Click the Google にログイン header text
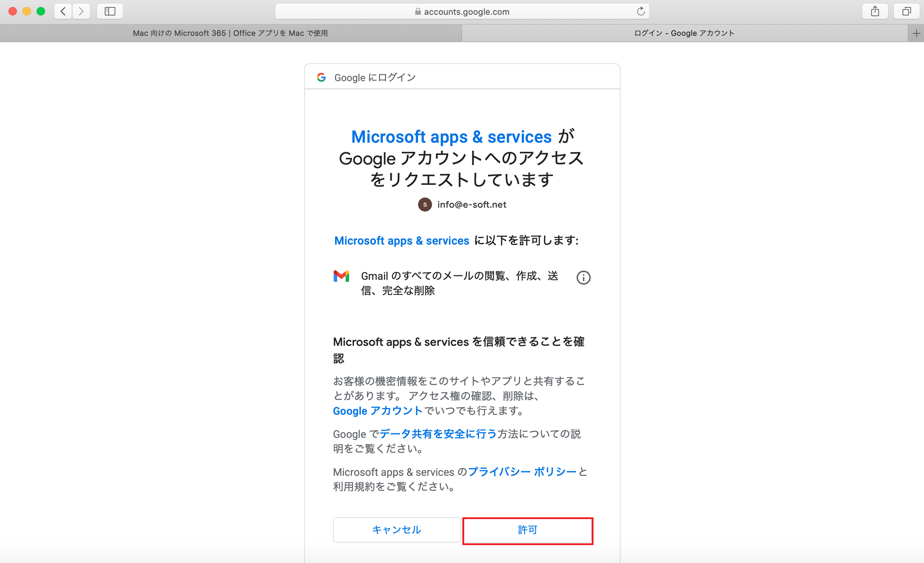The height and width of the screenshot is (563, 924). point(375,78)
